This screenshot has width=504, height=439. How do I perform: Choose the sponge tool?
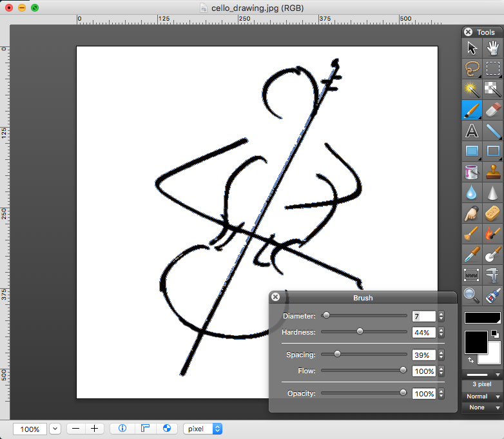coord(492,213)
